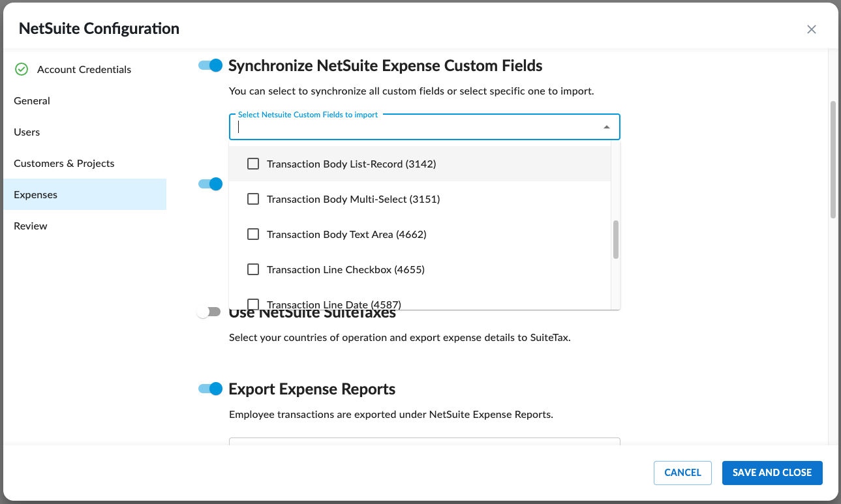Check Transaction Body Text Area (4662) checkbox
The image size is (841, 504).
(x=253, y=234)
